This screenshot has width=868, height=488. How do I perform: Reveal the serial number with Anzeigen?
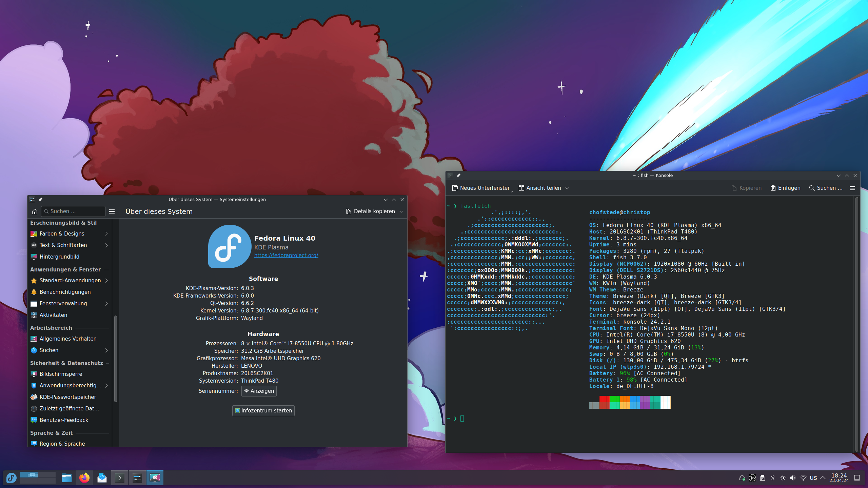pos(259,391)
